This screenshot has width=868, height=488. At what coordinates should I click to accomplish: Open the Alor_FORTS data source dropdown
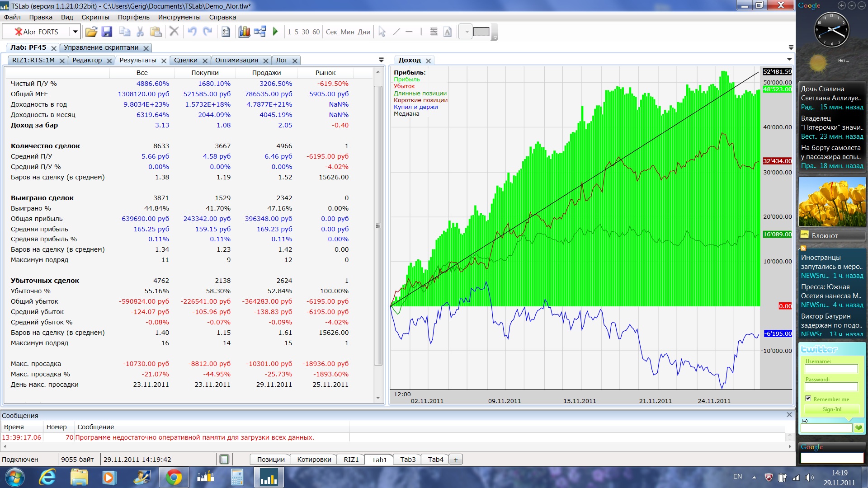click(75, 32)
